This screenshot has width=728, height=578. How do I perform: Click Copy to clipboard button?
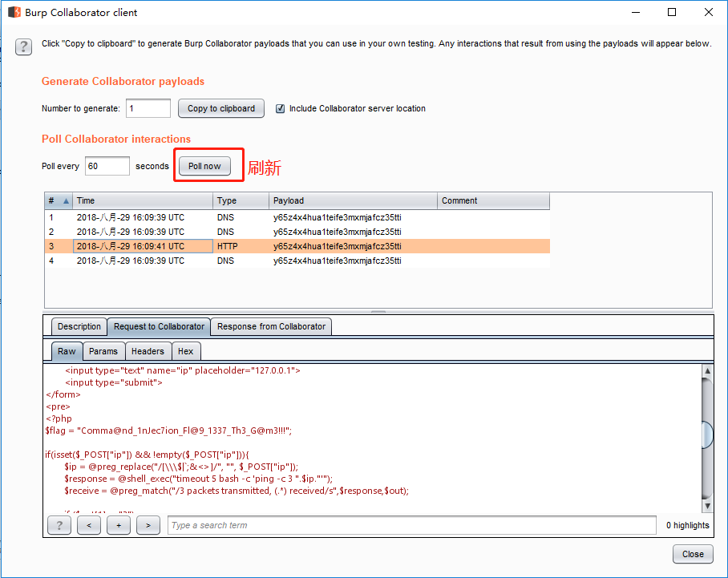click(221, 108)
